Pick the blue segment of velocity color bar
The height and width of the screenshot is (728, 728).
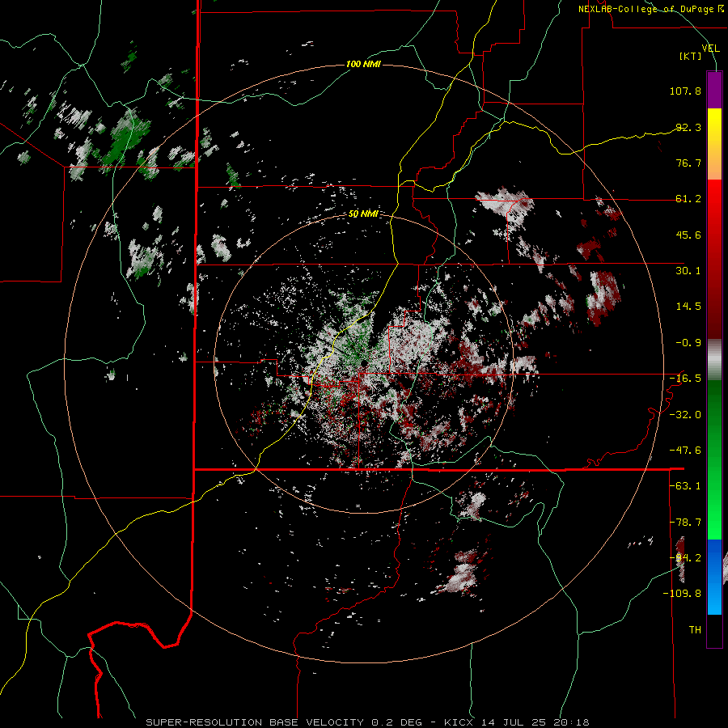[x=714, y=577]
